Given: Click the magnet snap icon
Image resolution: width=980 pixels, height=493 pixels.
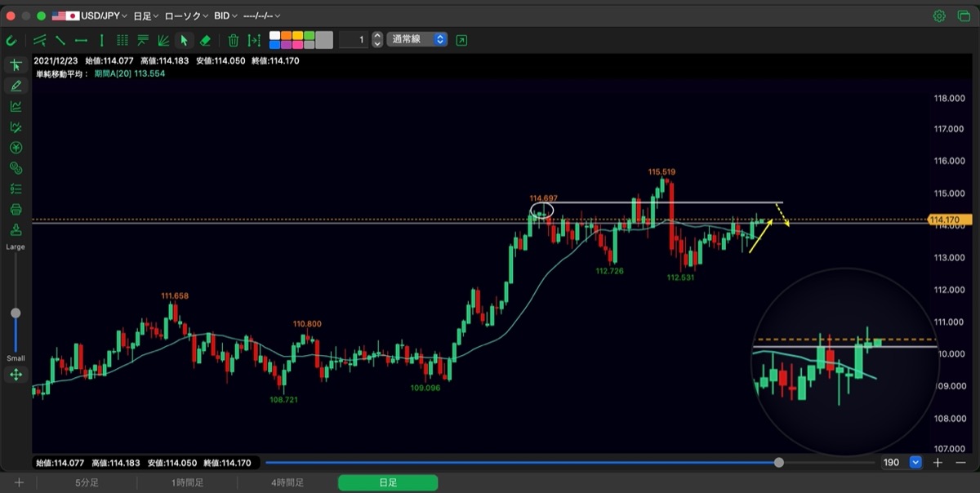Looking at the screenshot, I should click(x=11, y=40).
